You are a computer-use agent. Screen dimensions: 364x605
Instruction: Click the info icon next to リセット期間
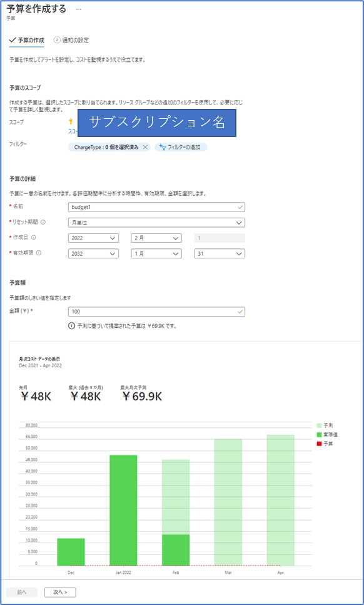point(43,222)
